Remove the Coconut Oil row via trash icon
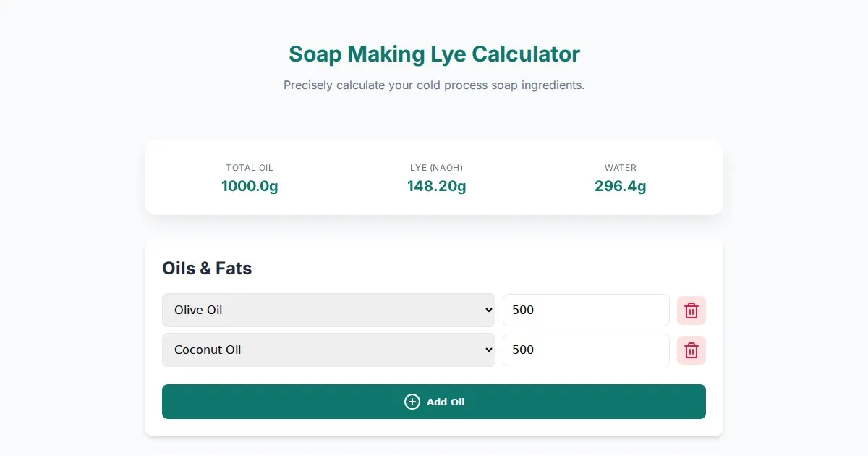 coord(691,350)
